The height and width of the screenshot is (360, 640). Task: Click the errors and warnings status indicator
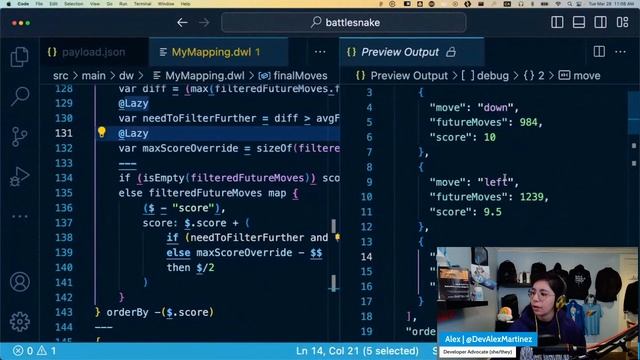(34, 351)
